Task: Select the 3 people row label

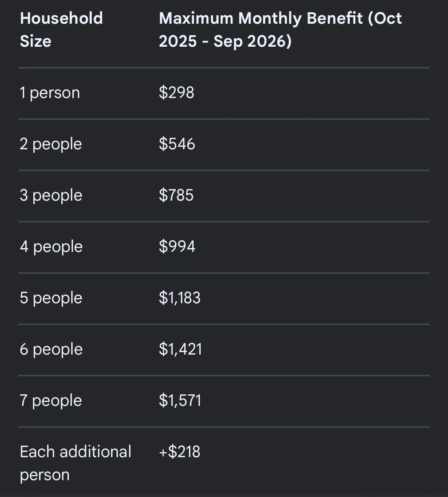Action: click(51, 196)
